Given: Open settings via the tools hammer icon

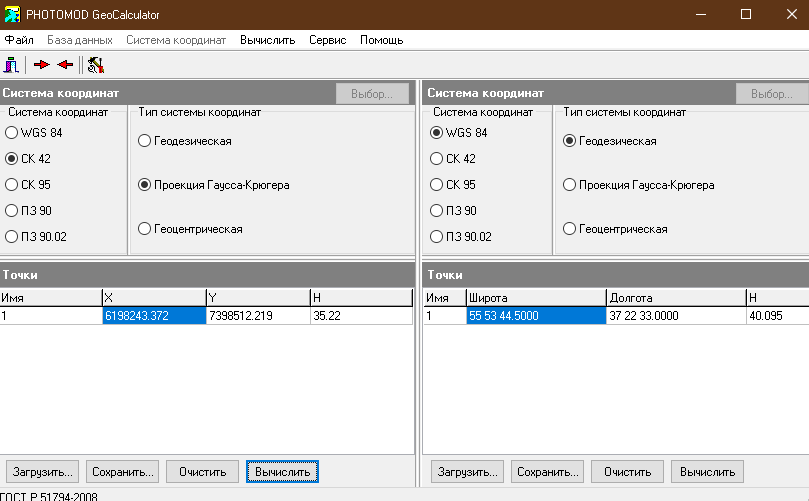Looking at the screenshot, I should (96, 65).
